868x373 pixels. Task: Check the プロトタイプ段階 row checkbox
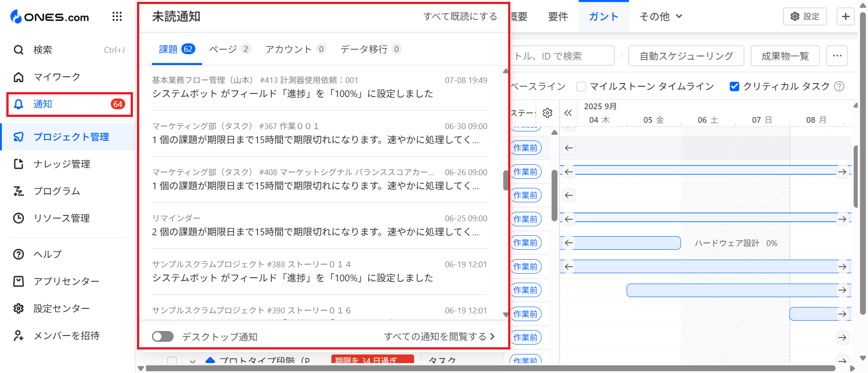(172, 360)
